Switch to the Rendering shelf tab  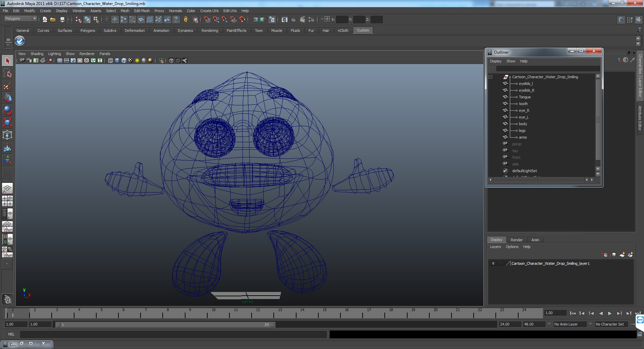210,31
